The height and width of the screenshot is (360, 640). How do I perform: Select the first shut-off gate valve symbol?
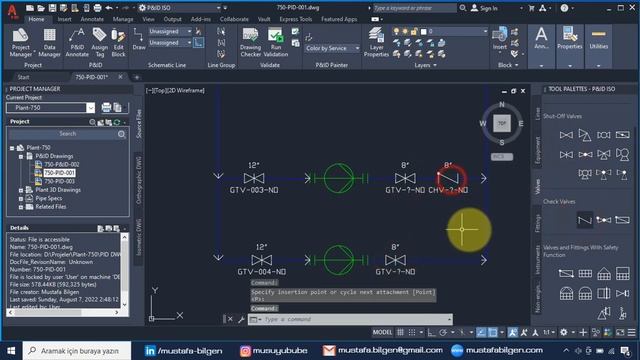[566, 135]
